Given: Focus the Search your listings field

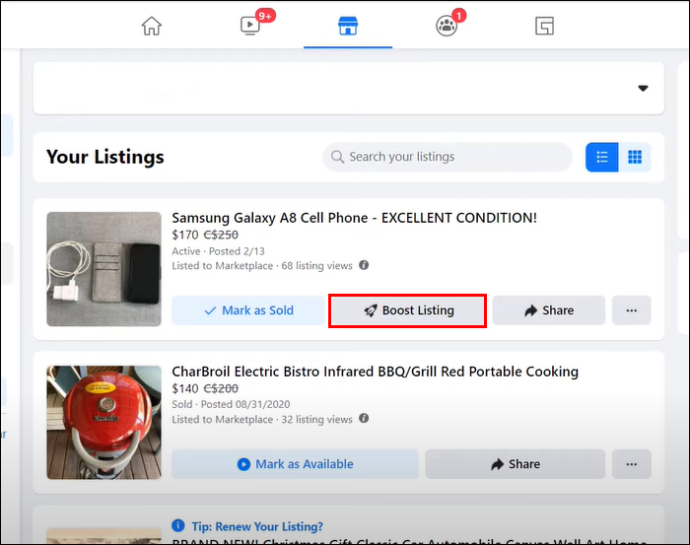Looking at the screenshot, I should coord(447,157).
